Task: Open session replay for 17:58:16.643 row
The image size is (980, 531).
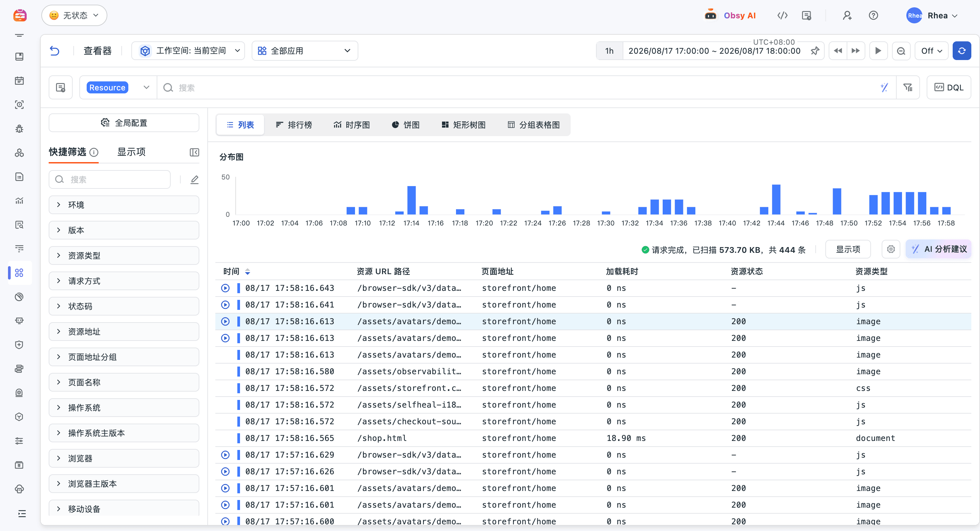Action: pos(225,288)
